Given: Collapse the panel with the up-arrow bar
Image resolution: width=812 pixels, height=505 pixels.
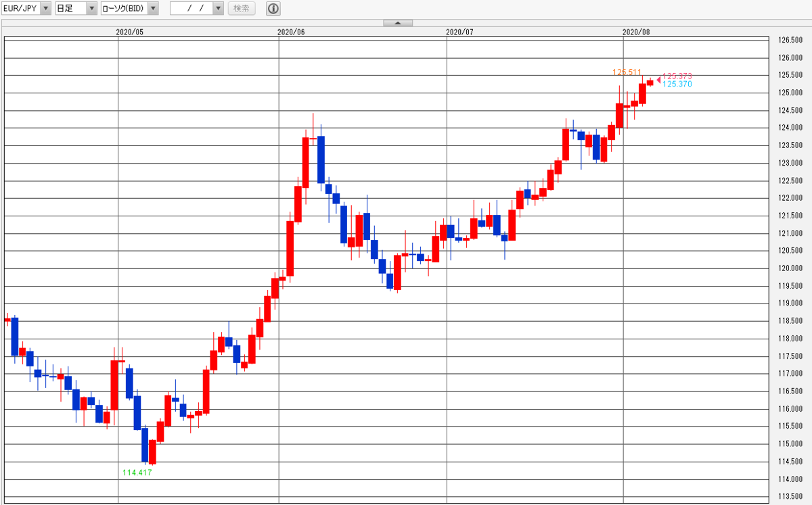Looking at the screenshot, I should (398, 23).
